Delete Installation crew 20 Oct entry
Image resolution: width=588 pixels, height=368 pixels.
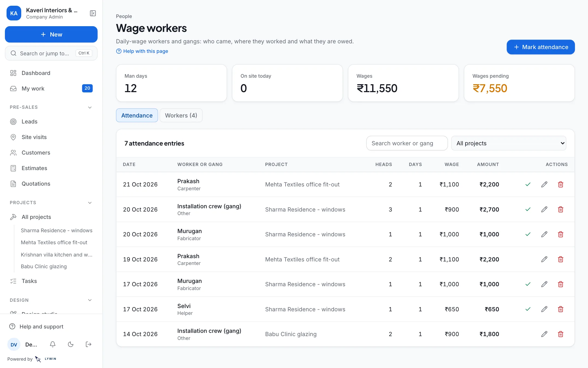click(x=561, y=209)
